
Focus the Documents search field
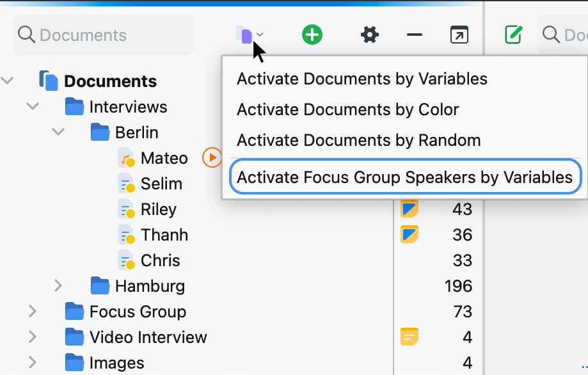point(104,35)
